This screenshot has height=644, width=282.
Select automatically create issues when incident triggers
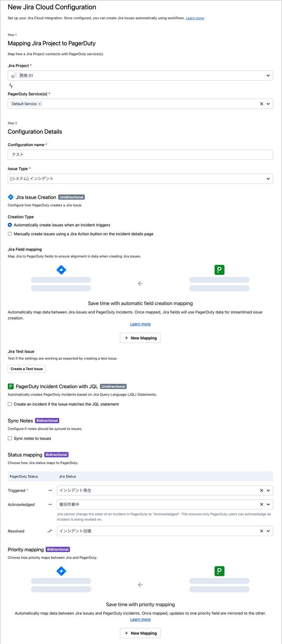pyautogui.click(x=10, y=225)
